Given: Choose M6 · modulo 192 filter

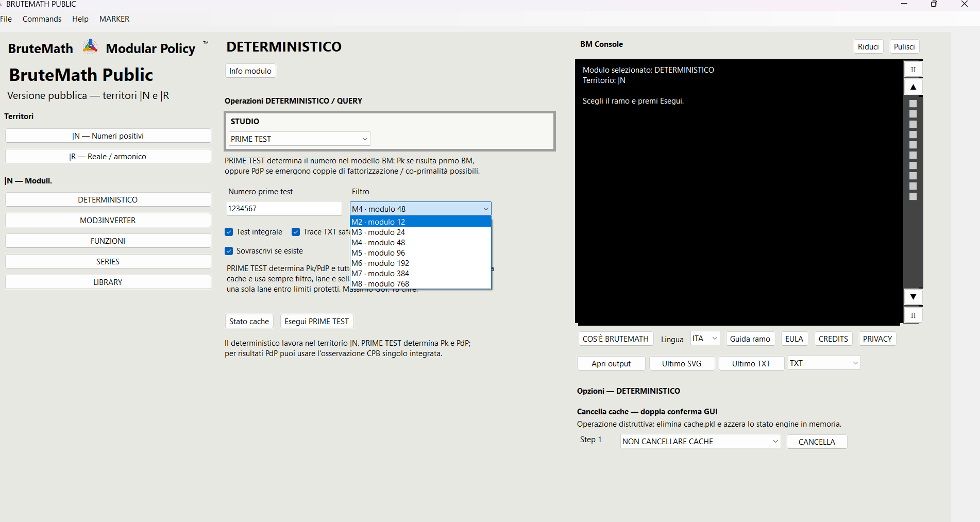Looking at the screenshot, I should coord(420,263).
